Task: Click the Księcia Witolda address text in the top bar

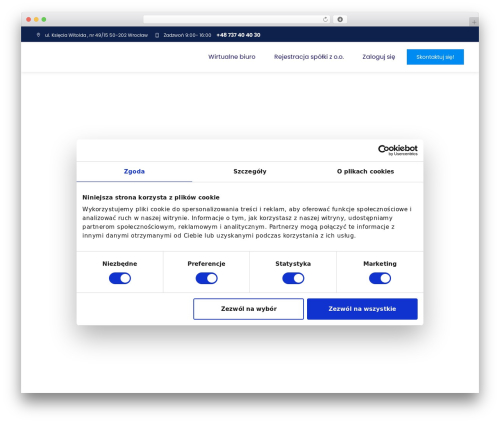Action: pos(96,35)
